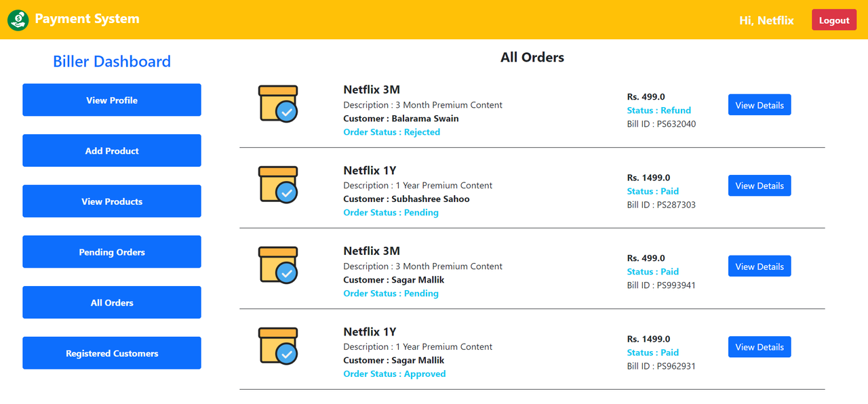The width and height of the screenshot is (868, 404).
Task: View details of bill PS287303
Action: coord(759,186)
